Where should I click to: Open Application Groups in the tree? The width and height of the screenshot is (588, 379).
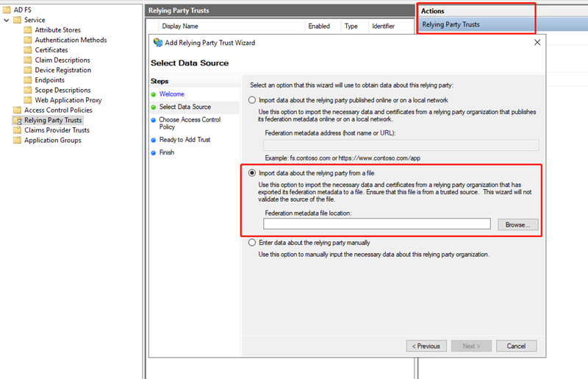[x=52, y=141]
